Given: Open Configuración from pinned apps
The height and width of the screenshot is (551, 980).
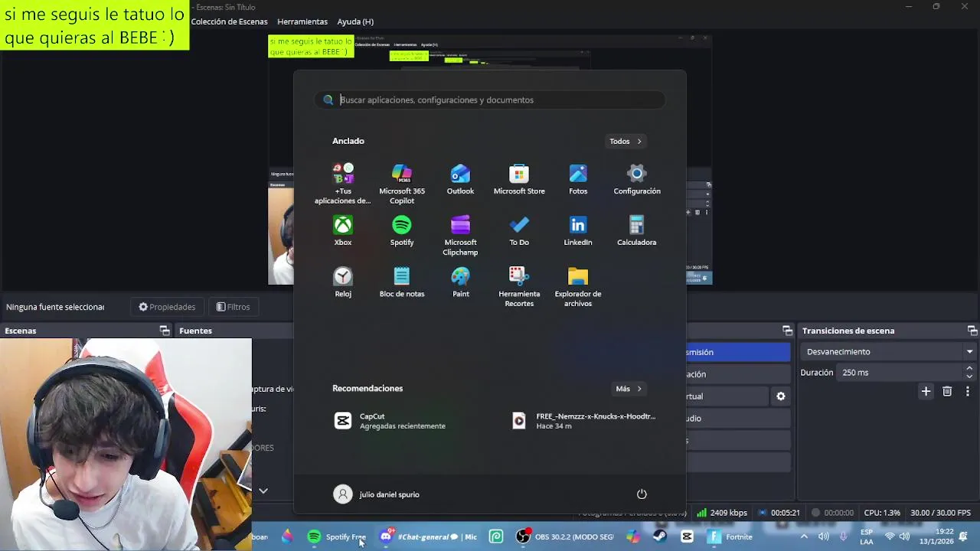Looking at the screenshot, I should pos(637,180).
